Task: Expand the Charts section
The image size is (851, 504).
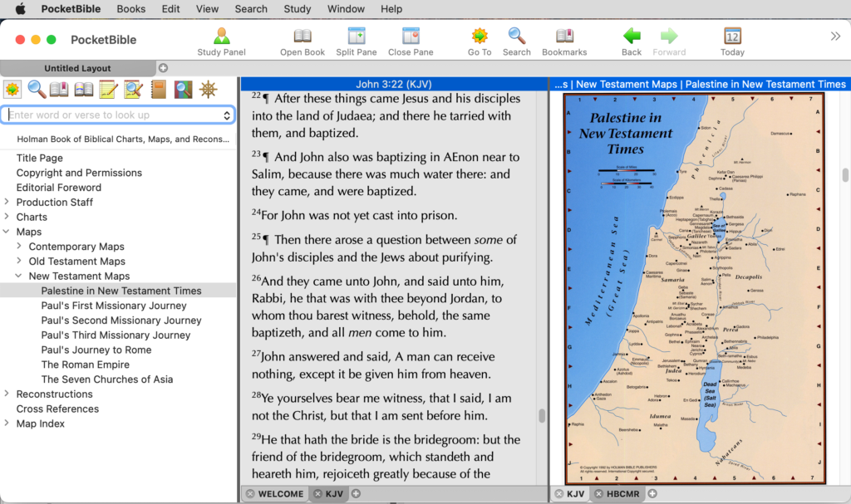Action: tap(7, 217)
